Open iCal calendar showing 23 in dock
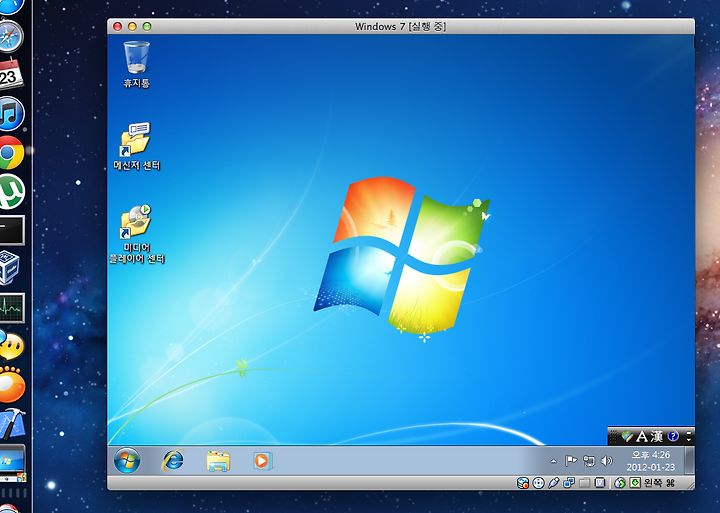This screenshot has height=513, width=720. (10, 73)
